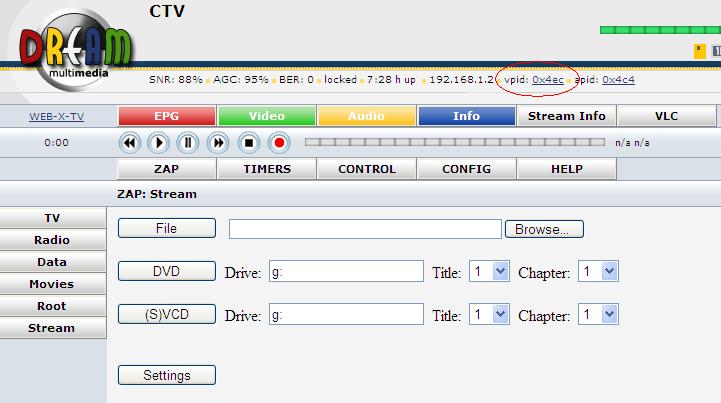Select Data in the sidebar

point(52,262)
